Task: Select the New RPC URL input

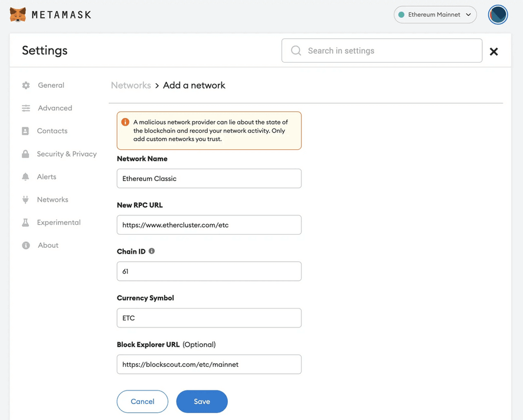Action: pyautogui.click(x=209, y=225)
